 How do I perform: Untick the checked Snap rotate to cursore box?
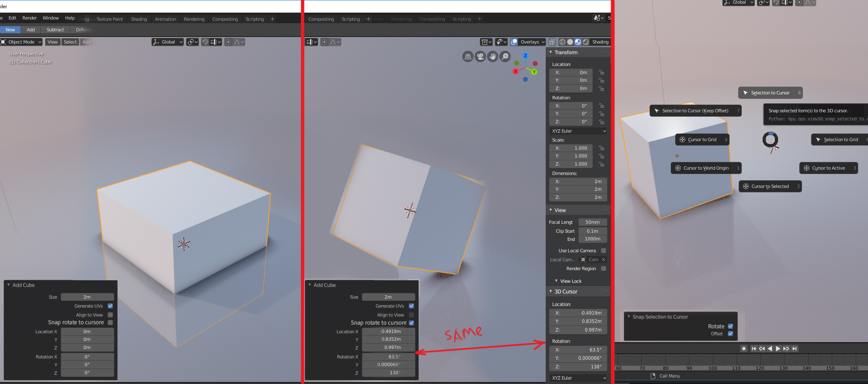coord(411,323)
